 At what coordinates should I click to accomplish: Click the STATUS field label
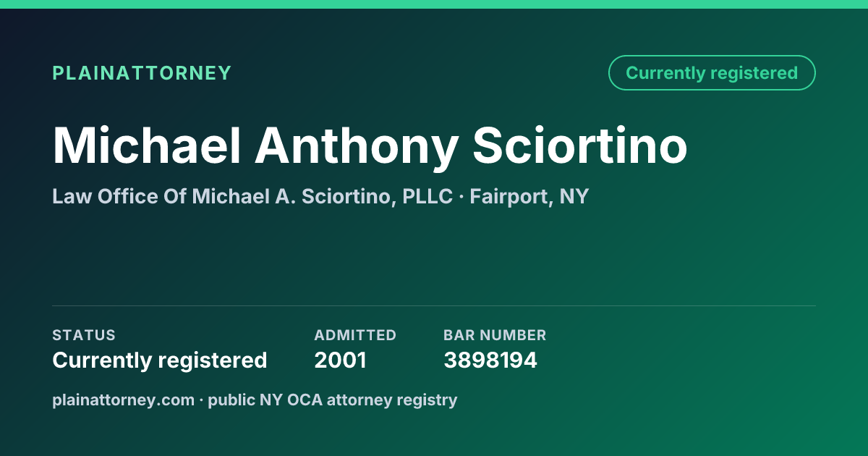pos(84,335)
